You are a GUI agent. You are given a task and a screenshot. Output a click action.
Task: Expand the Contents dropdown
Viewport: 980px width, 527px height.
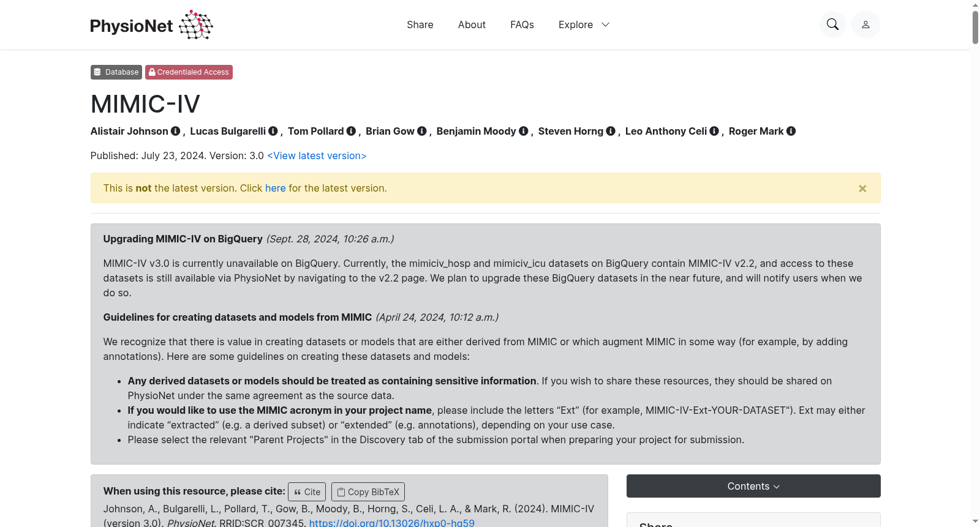coord(753,486)
